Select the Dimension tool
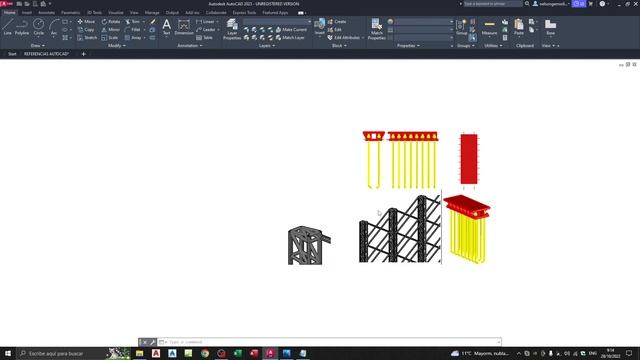The height and width of the screenshot is (360, 640). click(x=184, y=27)
